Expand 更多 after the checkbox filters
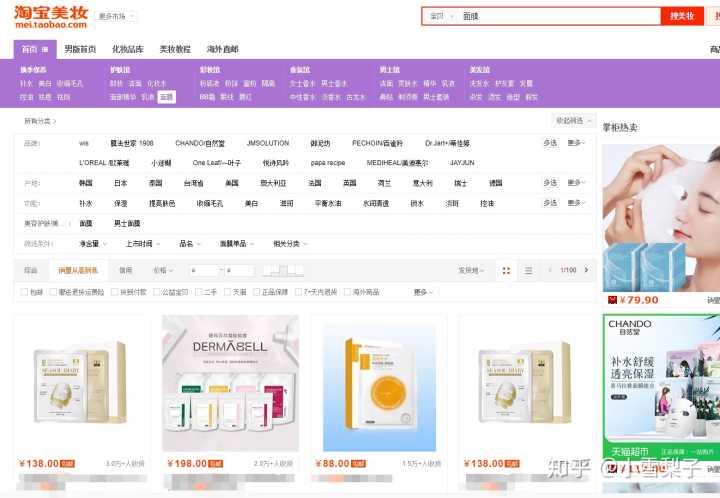This screenshot has width=720, height=498. tap(423, 292)
